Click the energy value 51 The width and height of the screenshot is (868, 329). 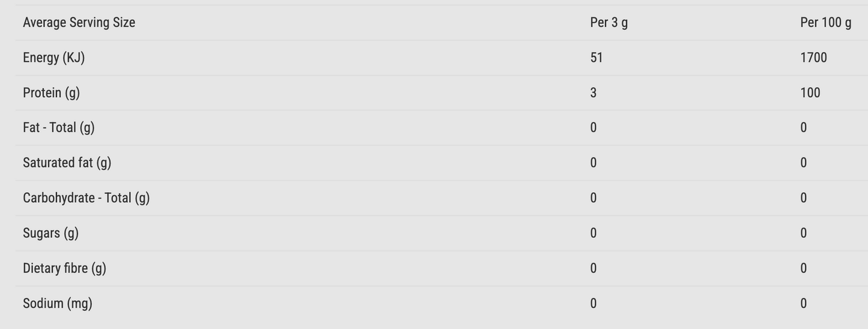click(596, 58)
